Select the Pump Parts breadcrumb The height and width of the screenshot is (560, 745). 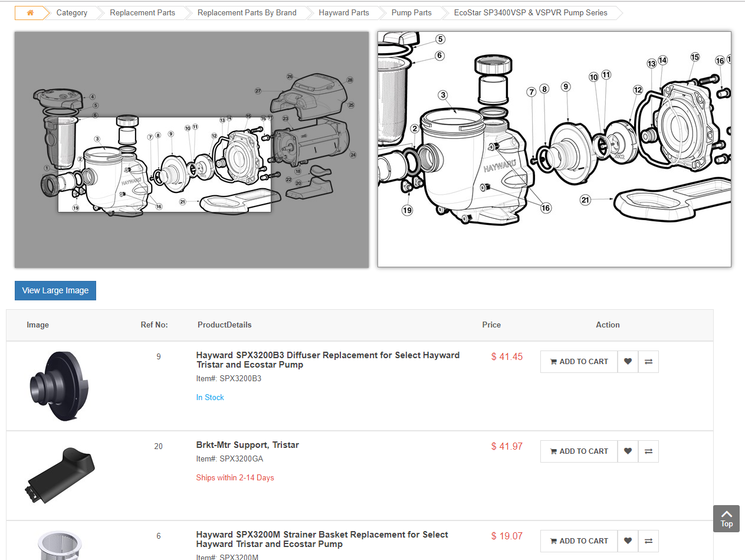click(411, 12)
